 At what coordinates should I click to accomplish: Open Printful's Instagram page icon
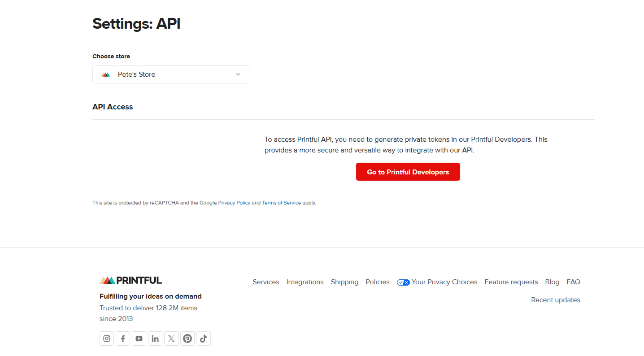click(107, 339)
